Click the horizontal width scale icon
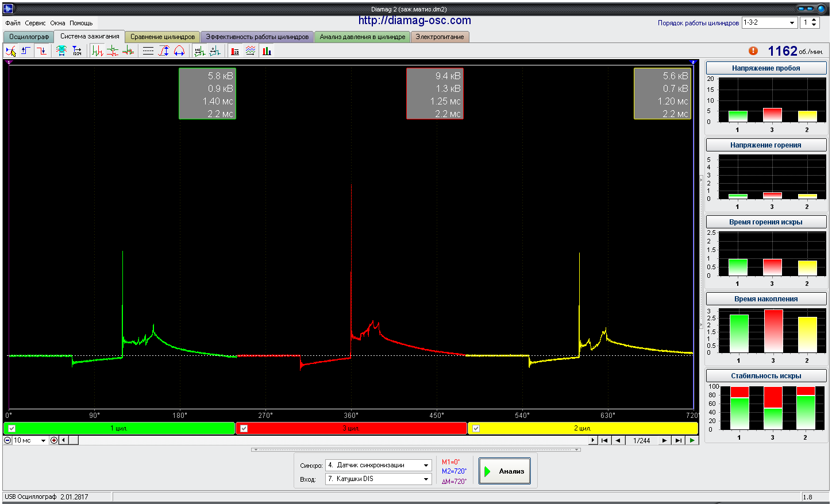The height and width of the screenshot is (504, 832). click(x=179, y=51)
